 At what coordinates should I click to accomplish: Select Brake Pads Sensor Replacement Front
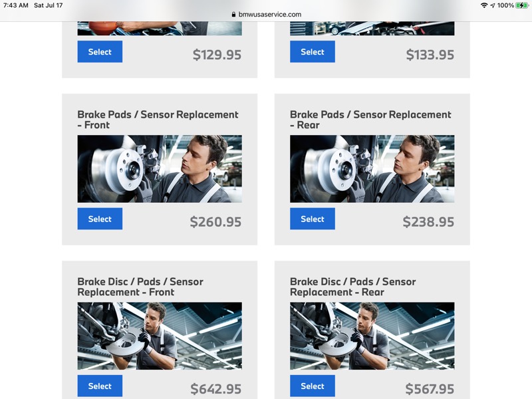click(x=100, y=219)
